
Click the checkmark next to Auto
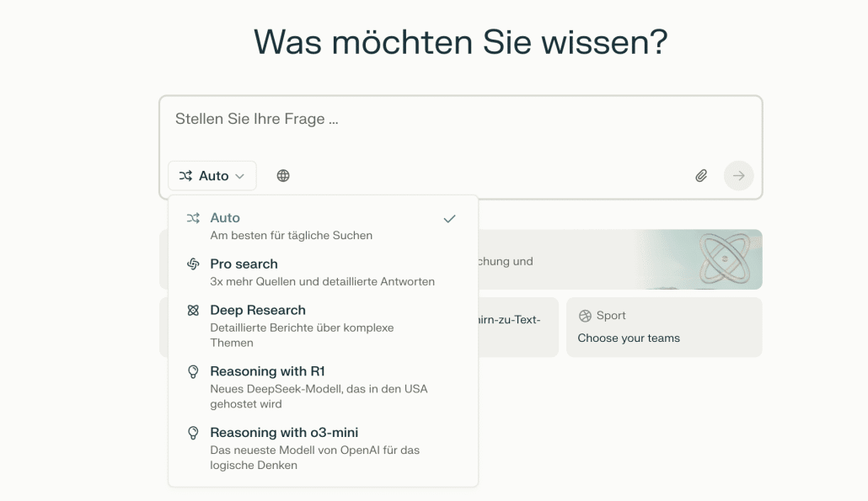[x=449, y=218]
